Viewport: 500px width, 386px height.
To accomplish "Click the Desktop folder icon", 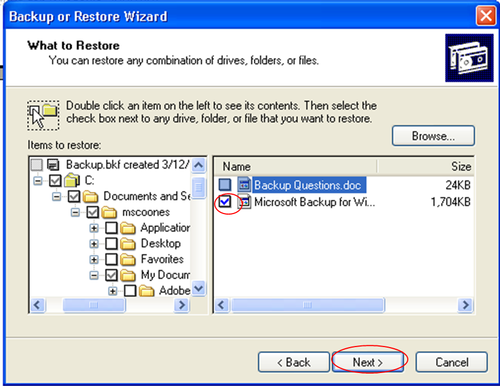I will point(128,244).
